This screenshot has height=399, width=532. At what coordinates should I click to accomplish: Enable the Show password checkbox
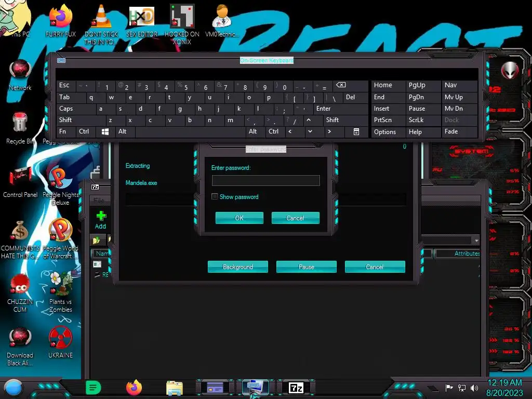point(215,196)
